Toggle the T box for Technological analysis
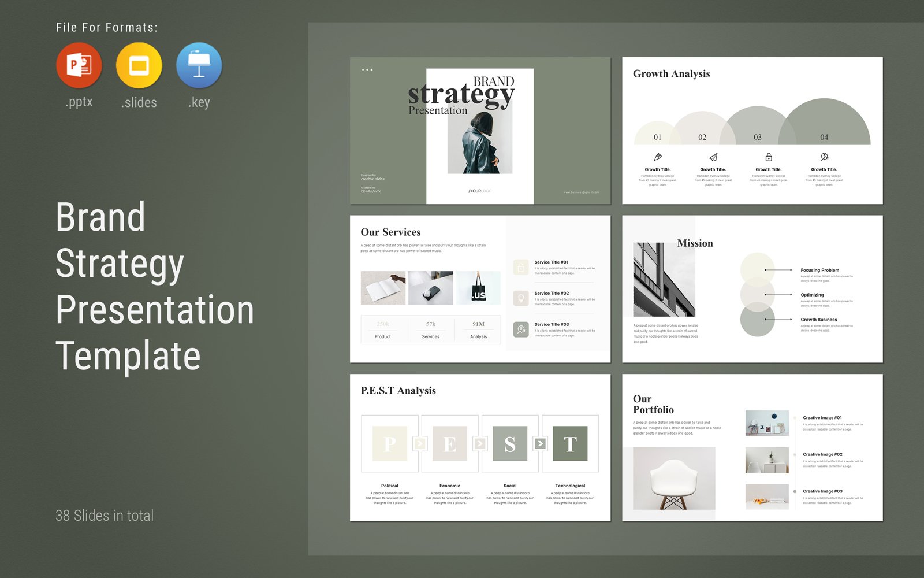 coord(571,444)
